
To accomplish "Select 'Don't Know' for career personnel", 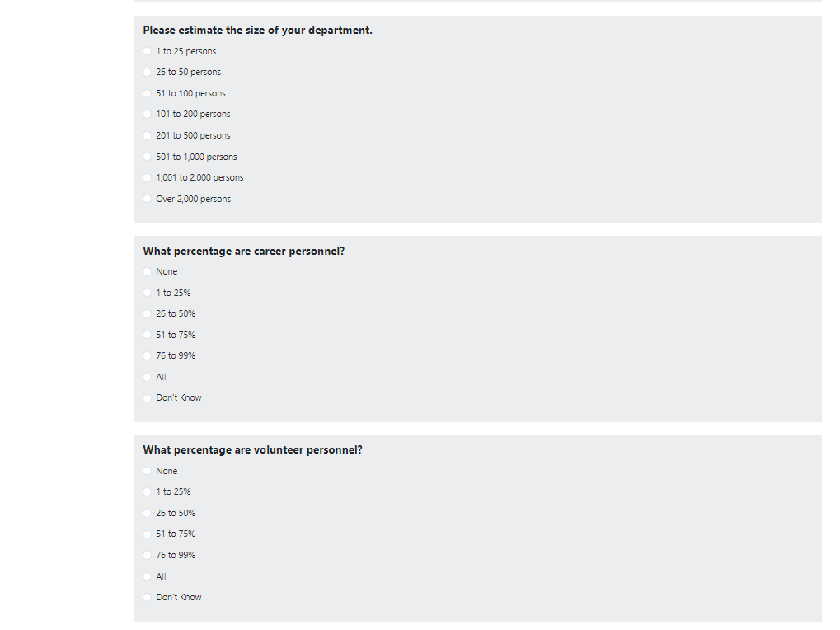I will pos(148,397).
